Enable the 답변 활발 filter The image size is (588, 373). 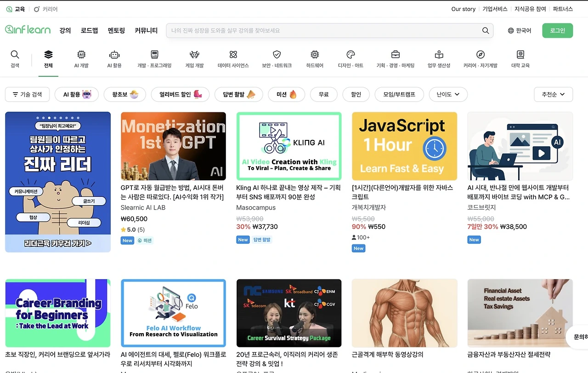coord(239,95)
